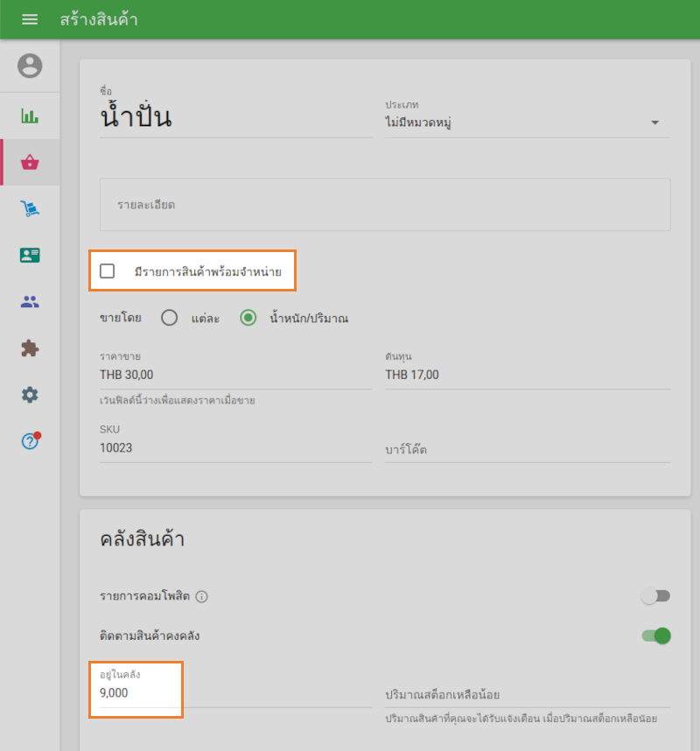This screenshot has width=700, height=751.
Task: Select the น้ำหนัก/ปริมาณ radio option
Action: click(x=249, y=318)
